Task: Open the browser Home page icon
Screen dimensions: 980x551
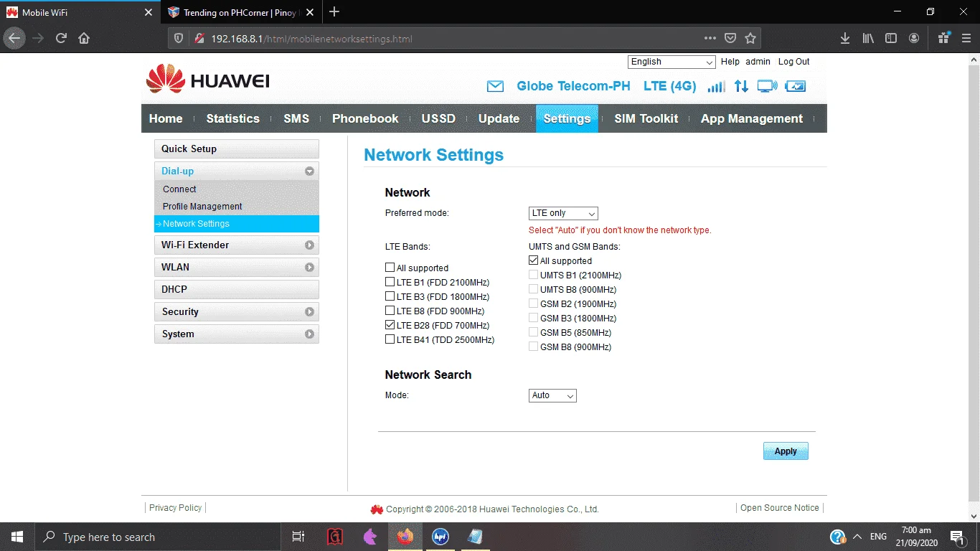Action: tap(84, 38)
